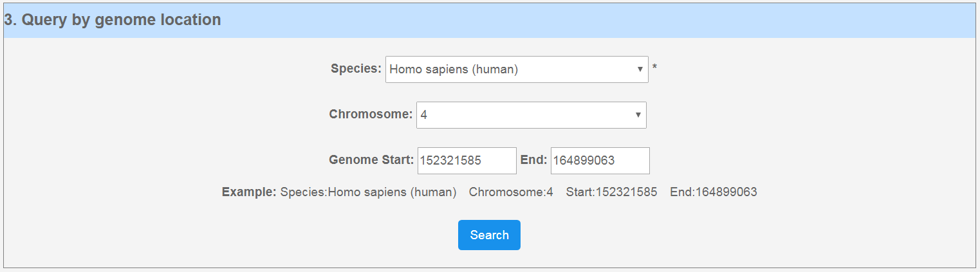Click the Species dropdown arrow

pos(640,69)
